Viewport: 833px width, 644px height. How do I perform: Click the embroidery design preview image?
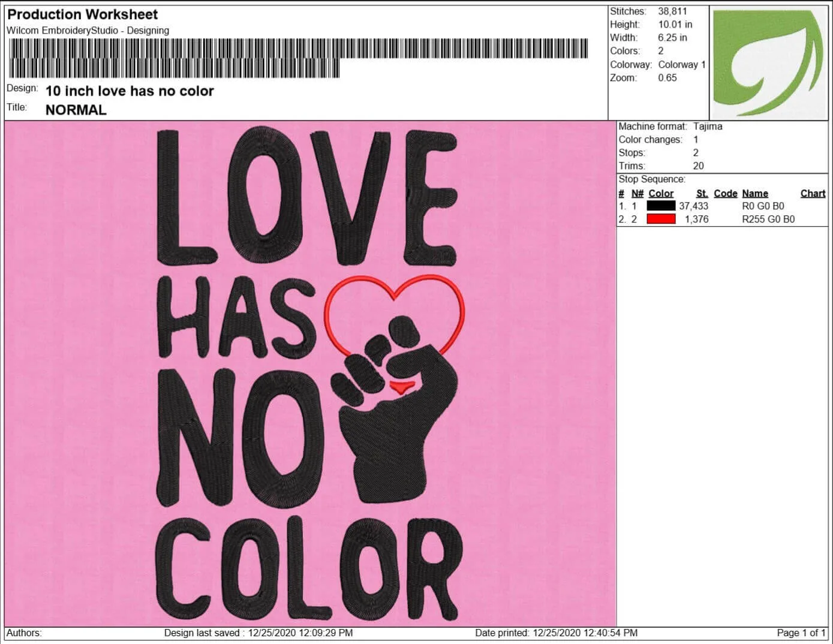point(311,374)
